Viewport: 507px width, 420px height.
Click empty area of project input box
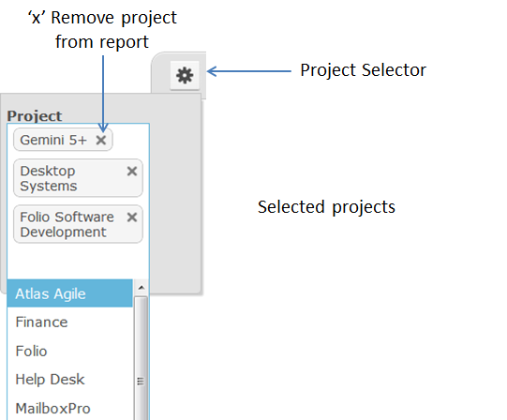[78, 261]
